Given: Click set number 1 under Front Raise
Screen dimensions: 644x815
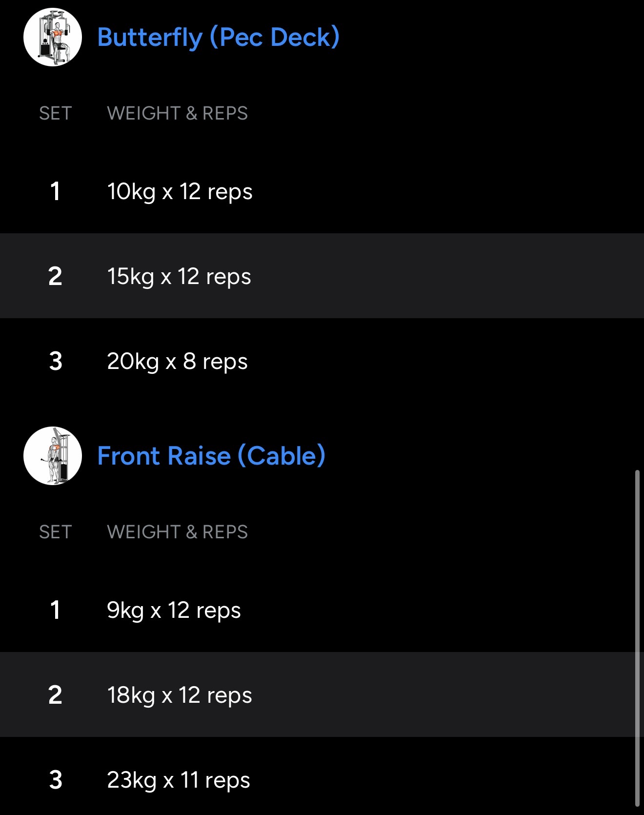Looking at the screenshot, I should tap(55, 610).
